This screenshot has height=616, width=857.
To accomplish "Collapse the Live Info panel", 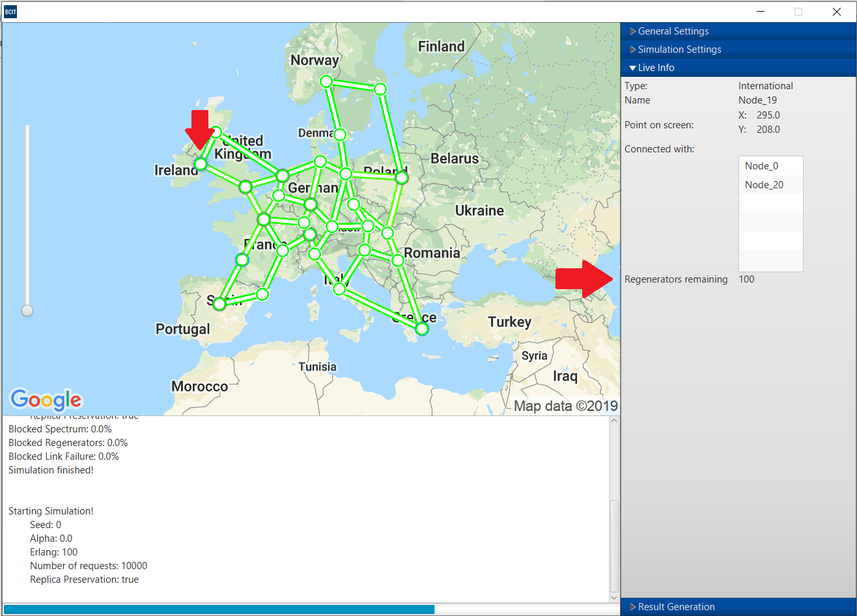I will click(x=738, y=68).
